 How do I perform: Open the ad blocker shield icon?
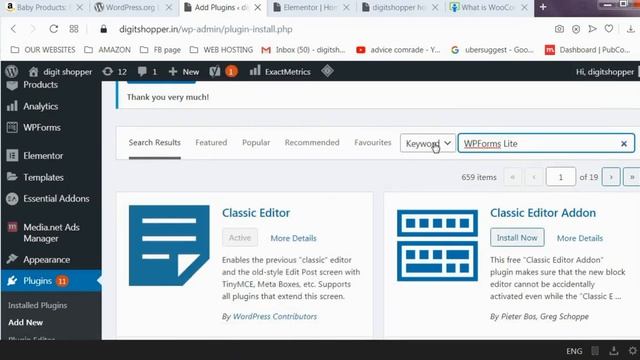(x=576, y=29)
